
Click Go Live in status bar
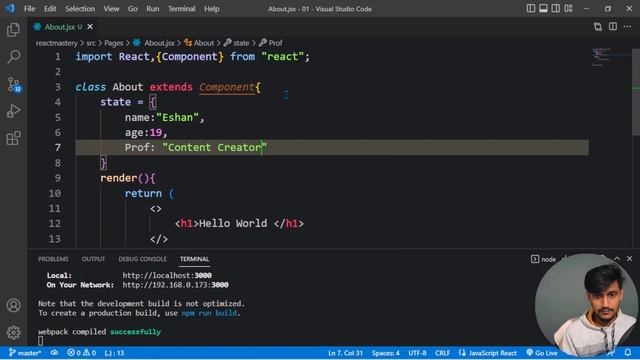tap(542, 353)
